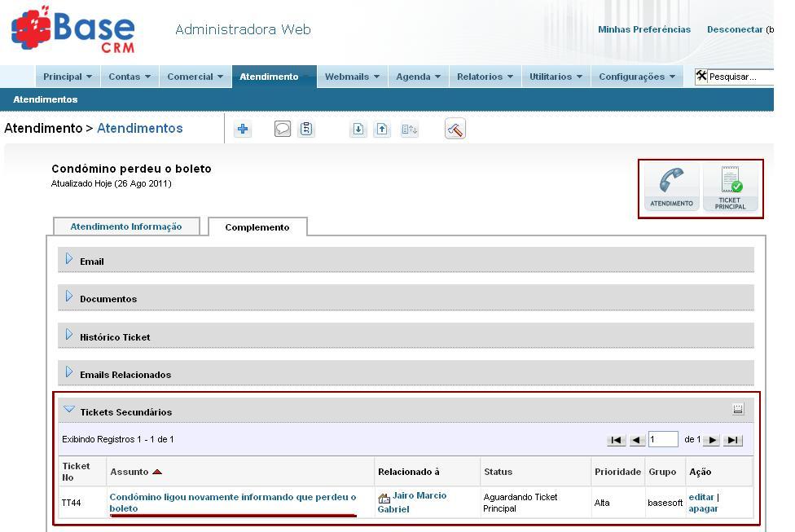Sort table by Assunto column header
The height and width of the screenshot is (532, 795).
click(130, 472)
